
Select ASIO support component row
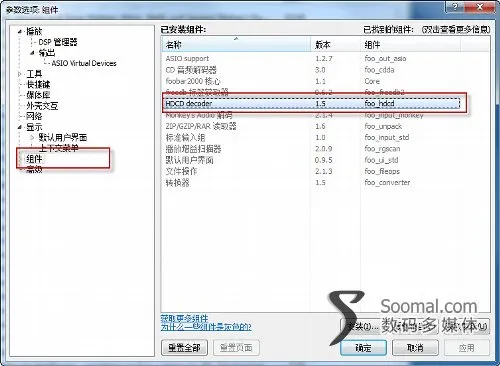click(x=312, y=59)
